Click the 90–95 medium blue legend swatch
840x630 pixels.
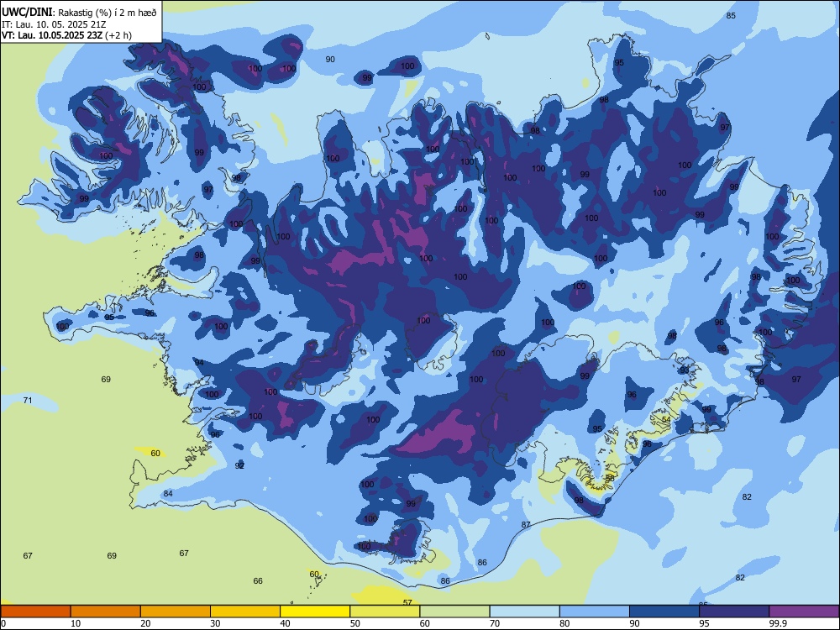(664, 612)
